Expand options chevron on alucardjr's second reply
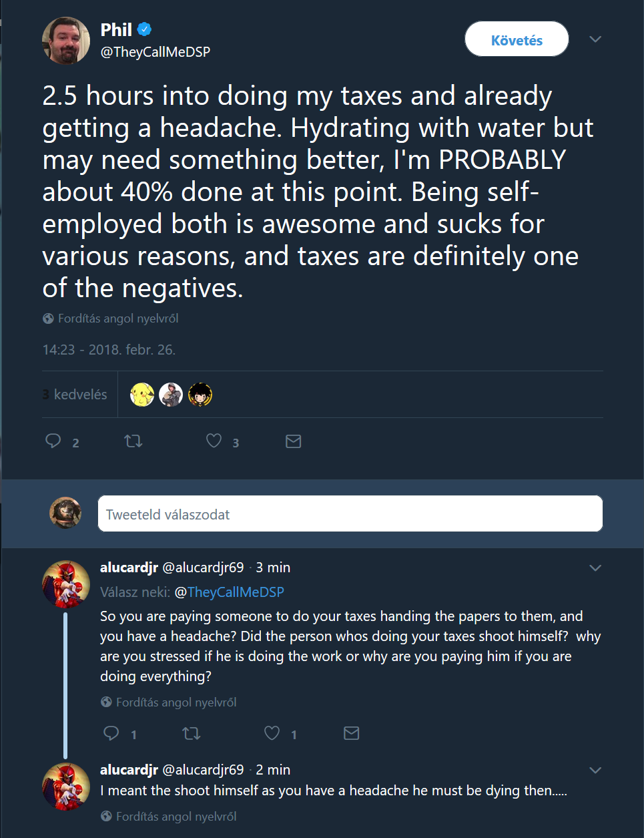The height and width of the screenshot is (838, 644). 596,771
